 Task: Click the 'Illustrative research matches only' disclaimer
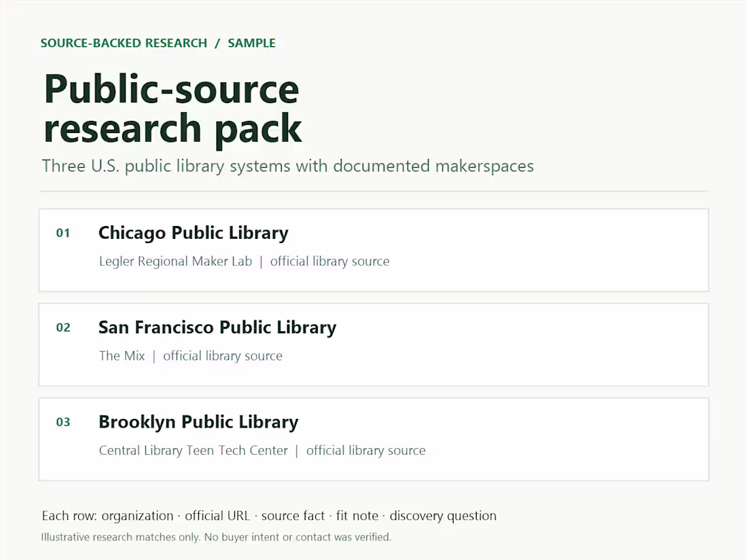[216, 537]
